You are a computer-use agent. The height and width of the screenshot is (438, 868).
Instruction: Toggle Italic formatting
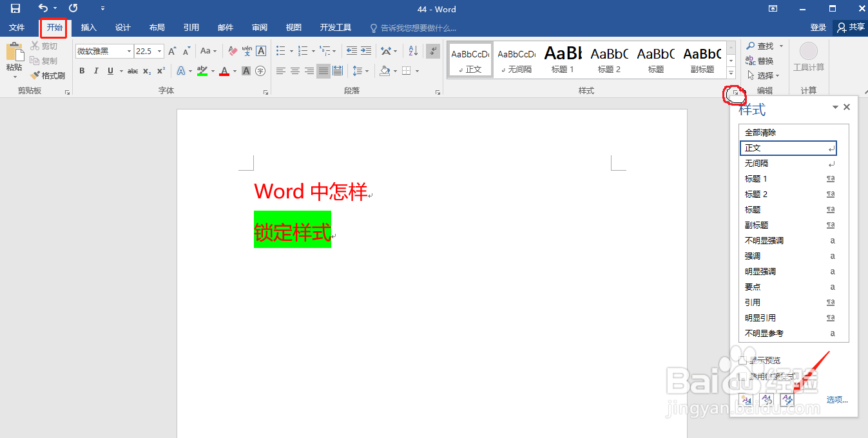(96, 71)
